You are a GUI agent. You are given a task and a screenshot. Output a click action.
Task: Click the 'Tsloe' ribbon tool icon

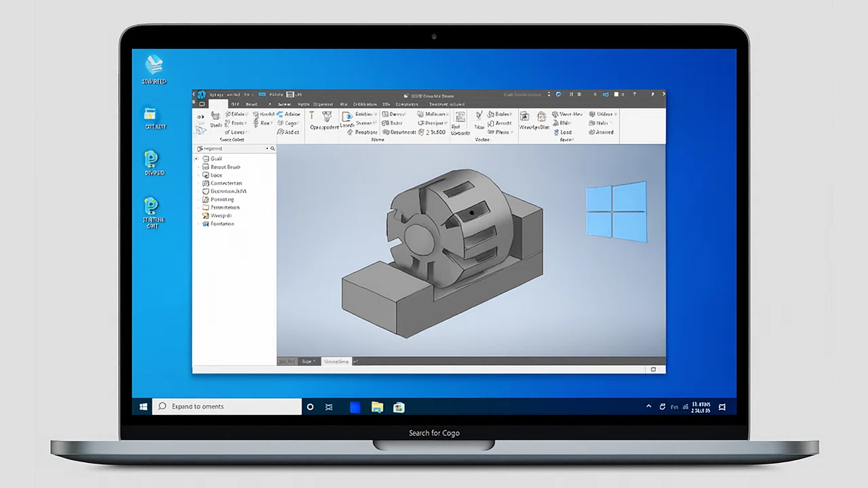click(x=479, y=115)
